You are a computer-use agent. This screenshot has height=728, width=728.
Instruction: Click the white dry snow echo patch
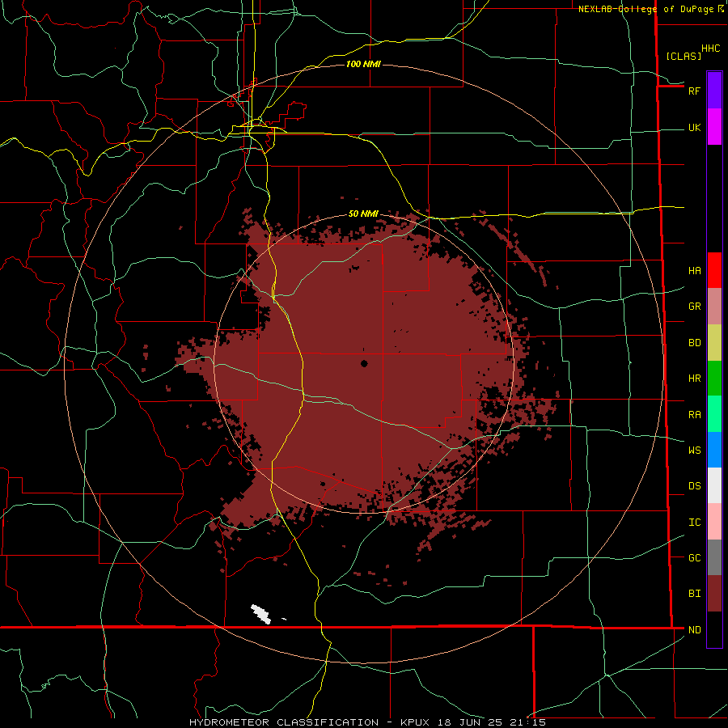261,614
